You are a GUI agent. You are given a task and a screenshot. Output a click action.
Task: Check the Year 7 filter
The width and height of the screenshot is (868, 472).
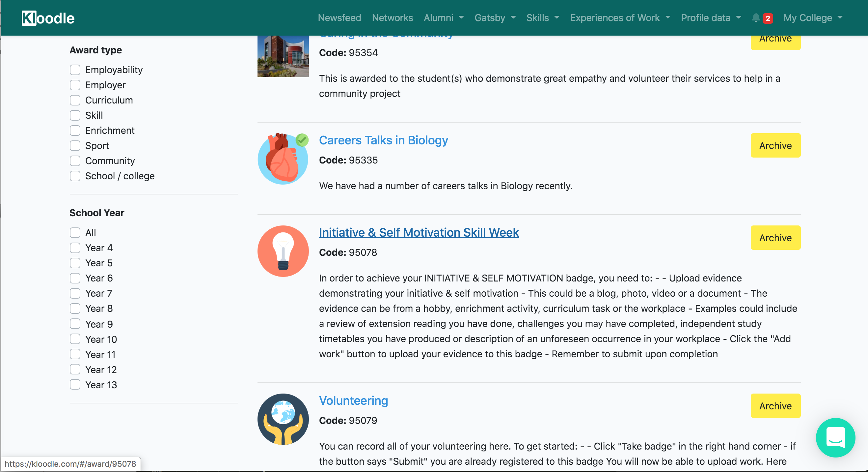tap(75, 294)
